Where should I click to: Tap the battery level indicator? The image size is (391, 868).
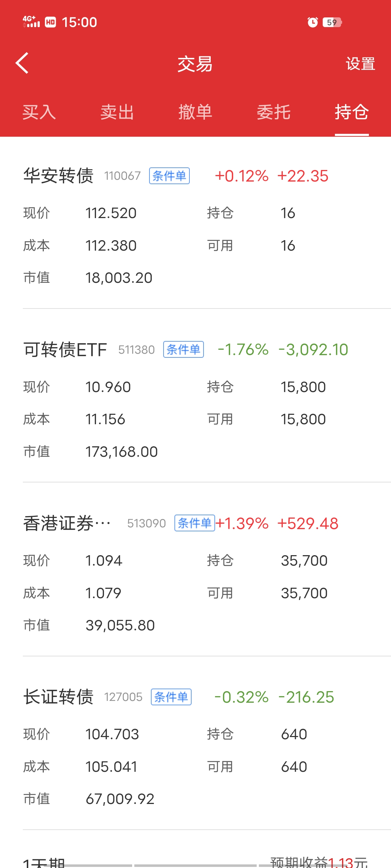click(332, 22)
